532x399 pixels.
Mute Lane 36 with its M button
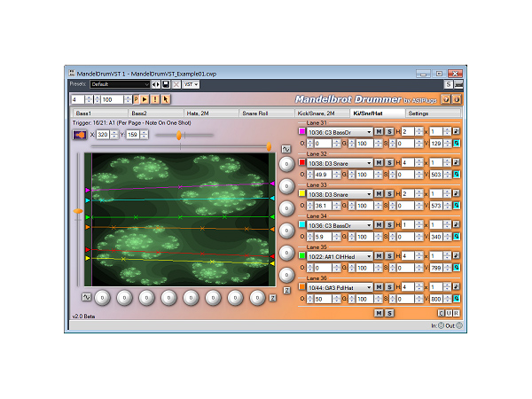point(379,287)
